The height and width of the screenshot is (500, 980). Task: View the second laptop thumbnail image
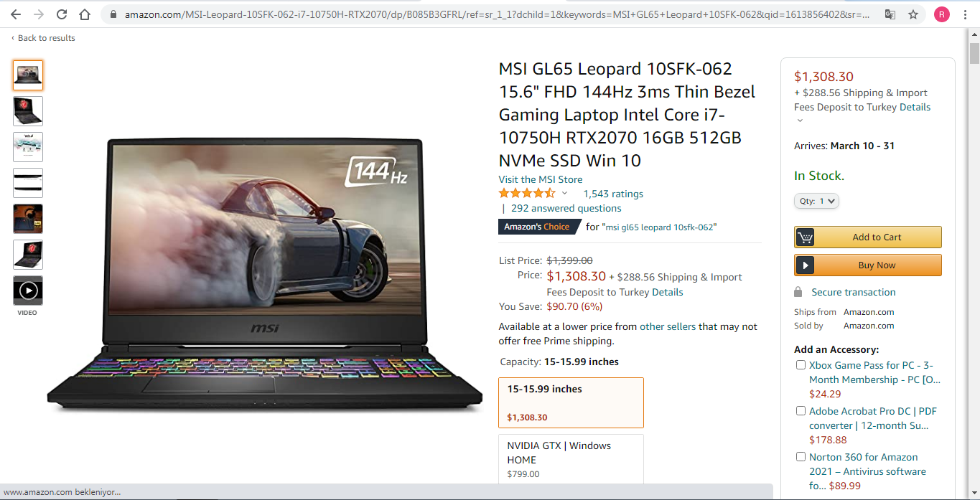(x=28, y=111)
